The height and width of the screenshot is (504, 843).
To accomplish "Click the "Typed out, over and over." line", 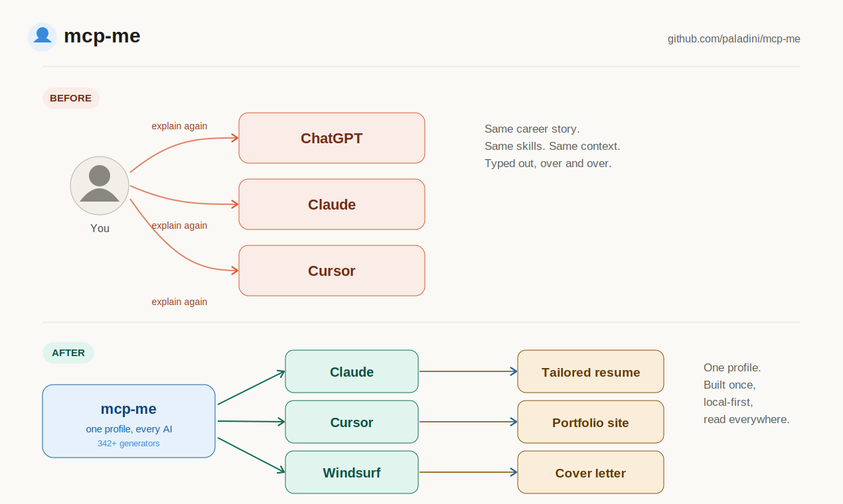I will (548, 163).
